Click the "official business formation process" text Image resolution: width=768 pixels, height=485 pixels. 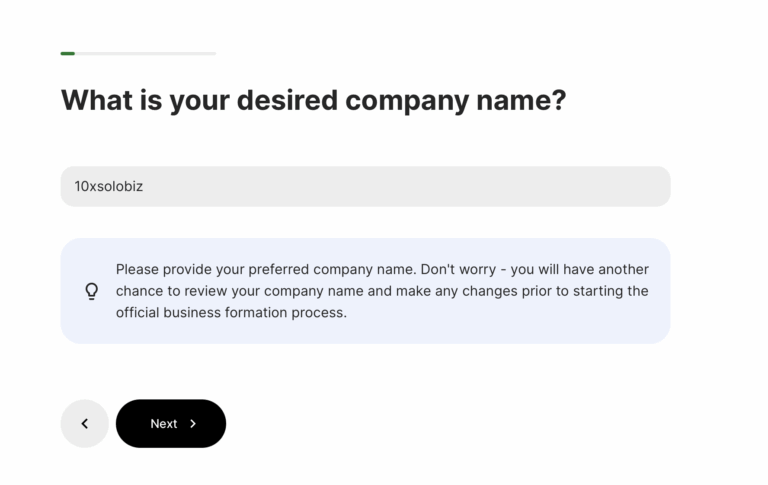tap(230, 312)
